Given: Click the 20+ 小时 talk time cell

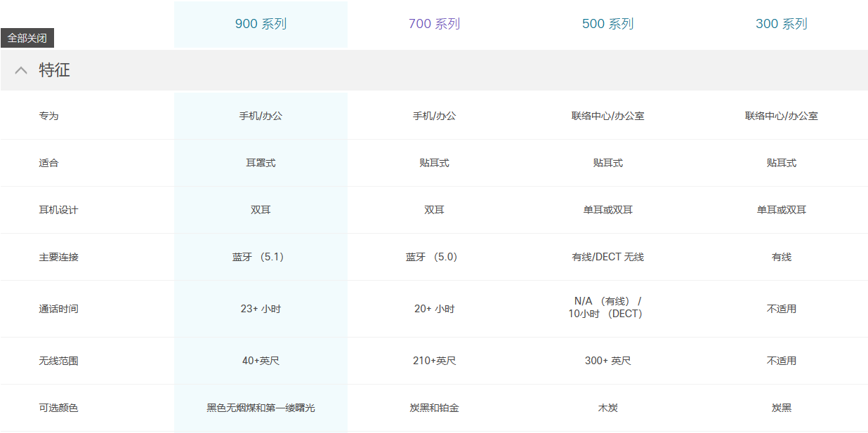Looking at the screenshot, I should tap(434, 309).
